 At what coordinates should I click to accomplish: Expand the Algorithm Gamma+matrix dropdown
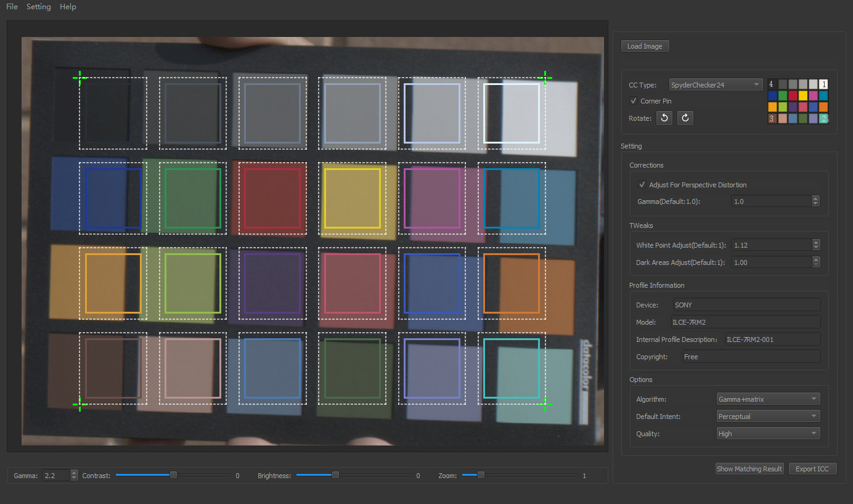point(768,399)
